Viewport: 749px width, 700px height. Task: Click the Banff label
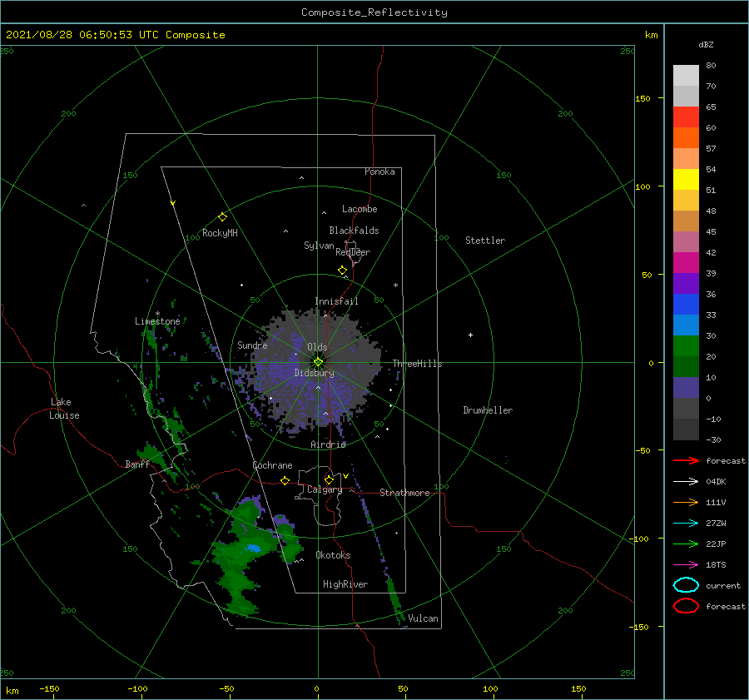coord(137,464)
